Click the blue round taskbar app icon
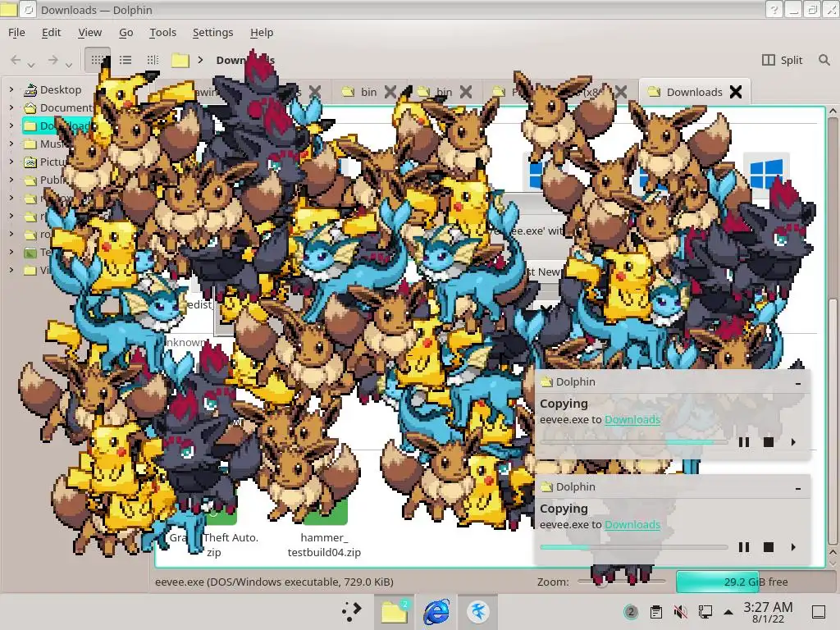This screenshot has width=840, height=630. [x=477, y=611]
